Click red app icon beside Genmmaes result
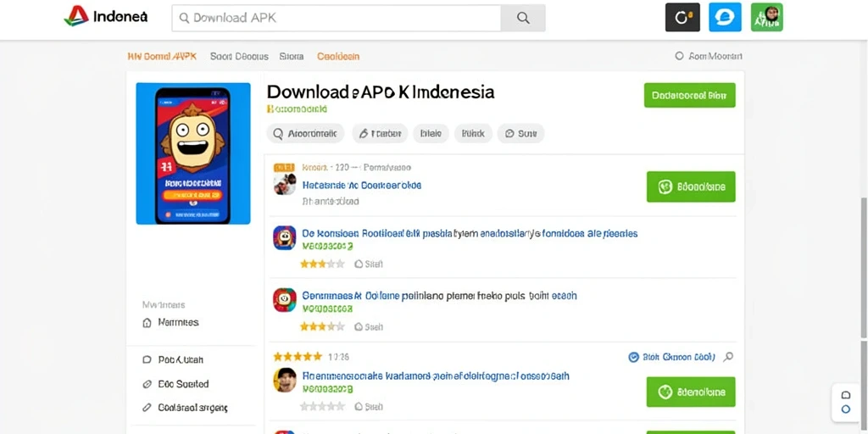This screenshot has width=868, height=434. 285,299
